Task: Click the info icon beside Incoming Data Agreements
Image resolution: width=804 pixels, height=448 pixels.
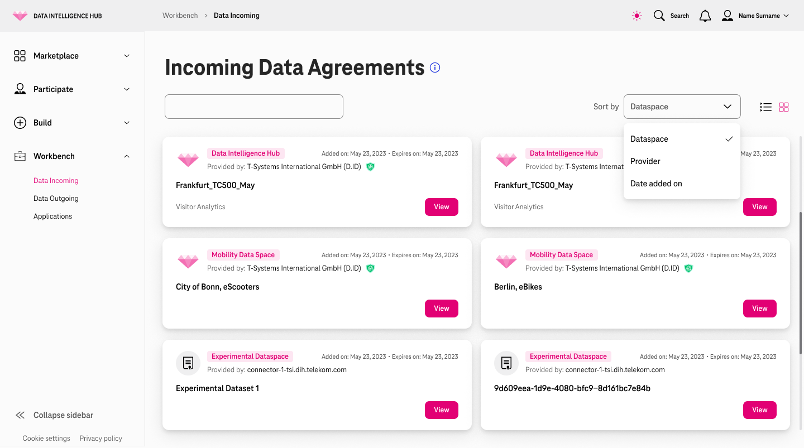Action: [x=435, y=68]
